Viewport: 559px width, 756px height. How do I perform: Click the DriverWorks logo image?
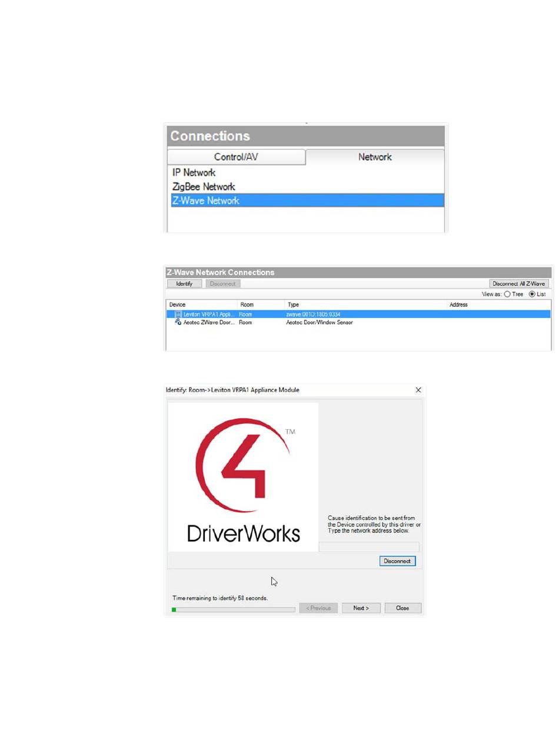[x=243, y=477]
